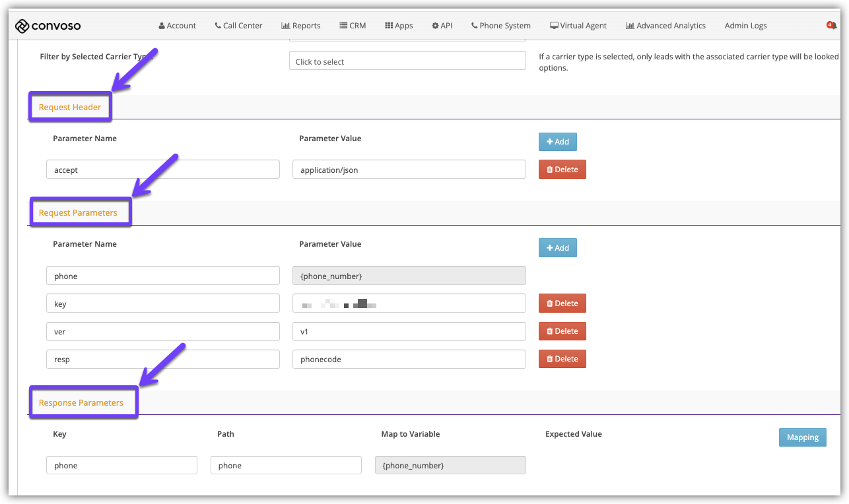The height and width of the screenshot is (504, 849).
Task: Open the Apps grid menu
Action: tap(399, 26)
